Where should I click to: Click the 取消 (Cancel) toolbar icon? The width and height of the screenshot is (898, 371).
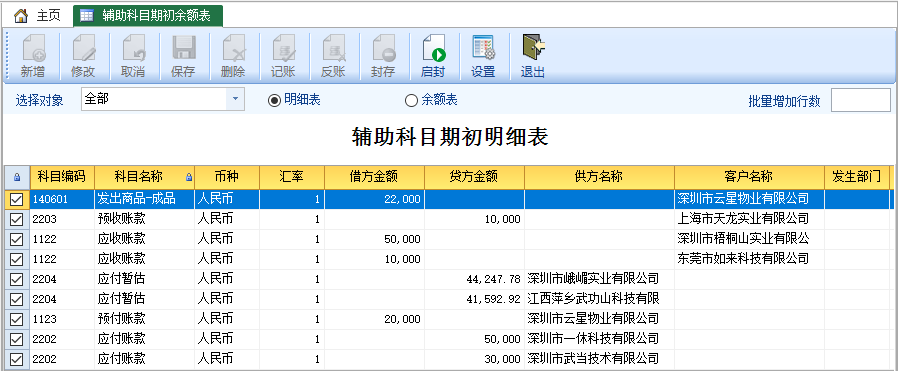coord(133,48)
